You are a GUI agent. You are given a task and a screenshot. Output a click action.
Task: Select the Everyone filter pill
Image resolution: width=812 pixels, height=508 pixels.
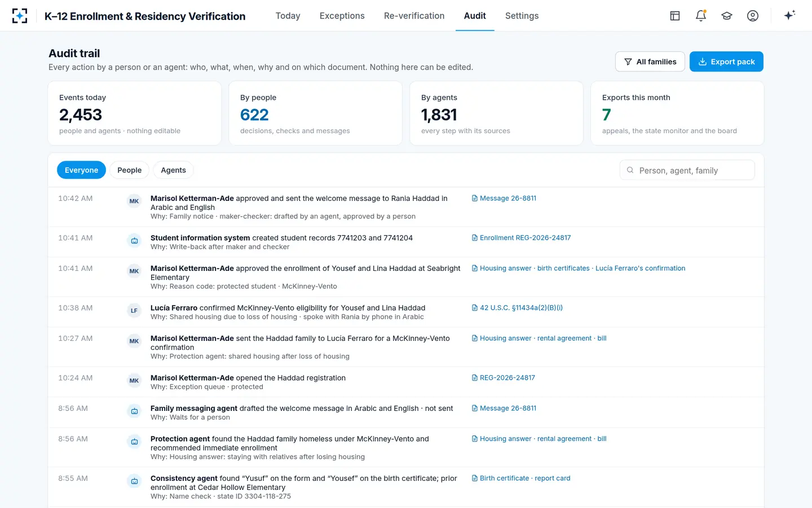tap(81, 170)
